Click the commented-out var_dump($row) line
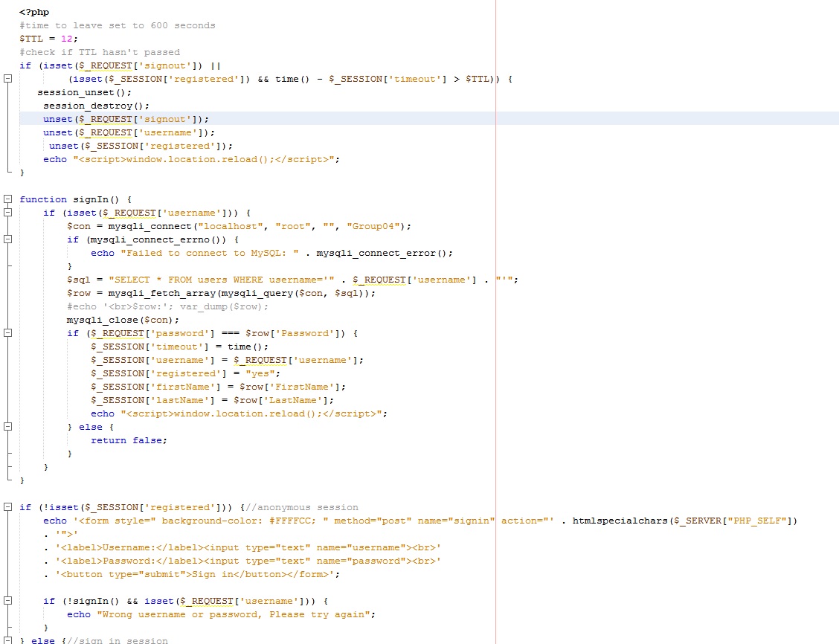The width and height of the screenshot is (839, 644). (167, 306)
